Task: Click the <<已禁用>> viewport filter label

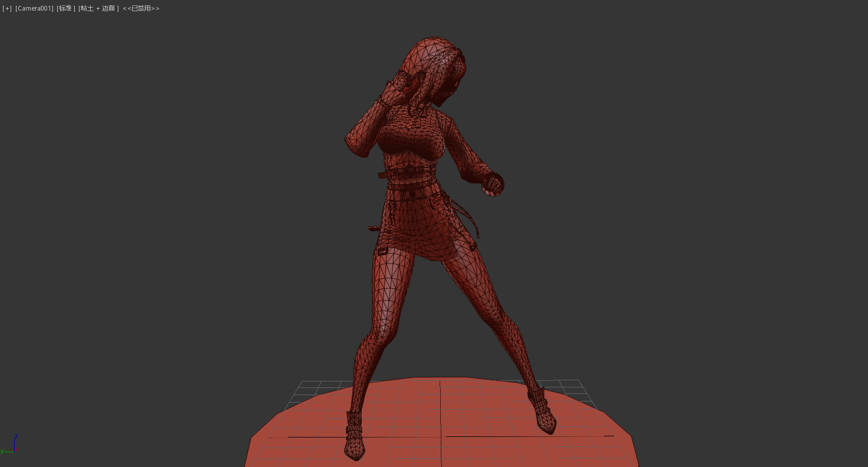Action: (141, 8)
